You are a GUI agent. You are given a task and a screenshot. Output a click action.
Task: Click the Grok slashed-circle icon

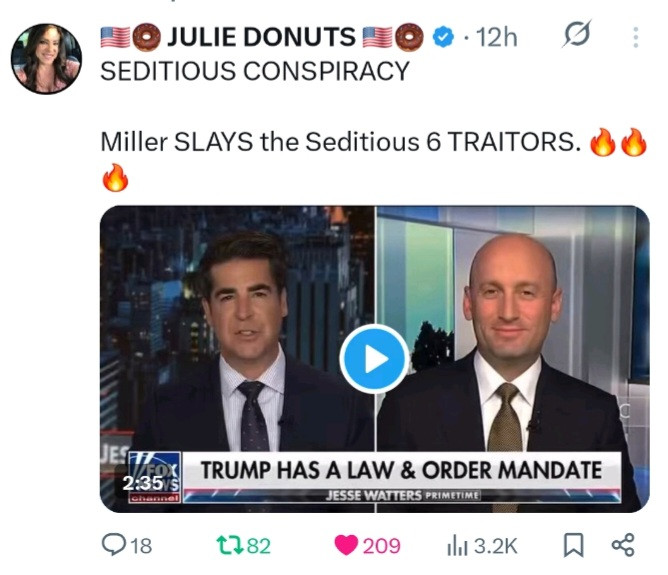click(577, 34)
